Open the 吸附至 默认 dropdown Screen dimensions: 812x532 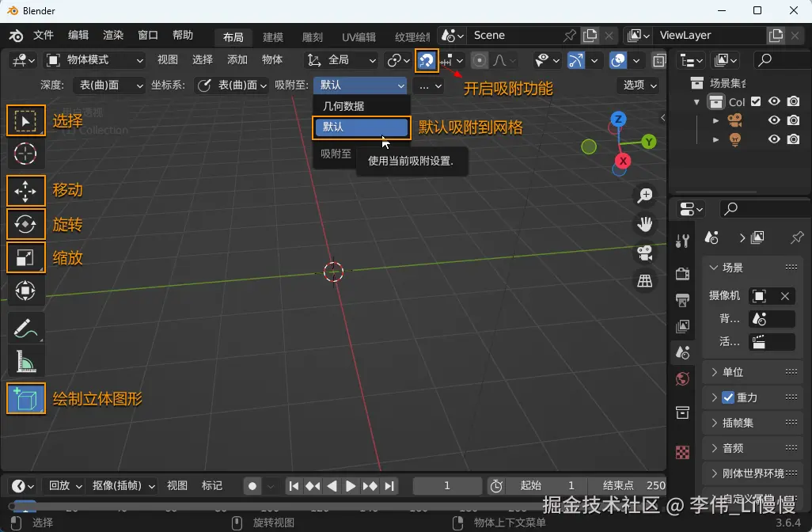pos(360,85)
